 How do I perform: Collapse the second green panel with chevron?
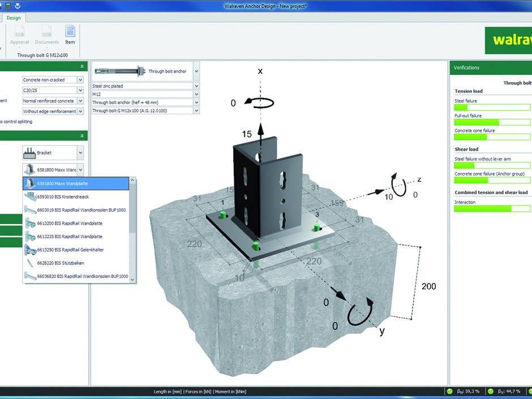(83, 136)
